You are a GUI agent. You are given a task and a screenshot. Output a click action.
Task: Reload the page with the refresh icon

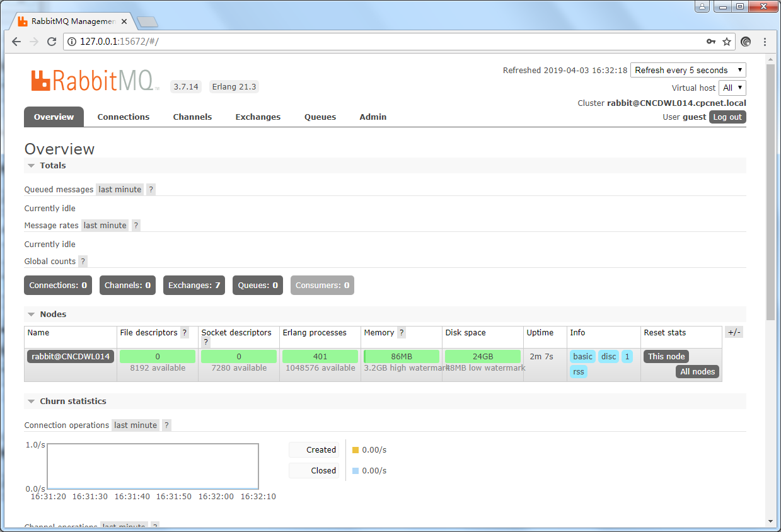point(52,42)
